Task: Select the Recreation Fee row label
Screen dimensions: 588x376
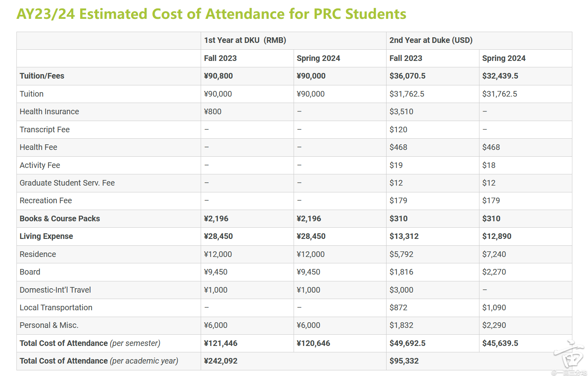Action: tap(46, 201)
